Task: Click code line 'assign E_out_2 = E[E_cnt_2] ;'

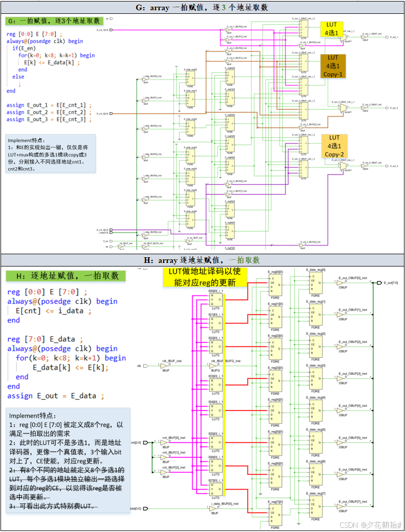Action: coord(49,112)
